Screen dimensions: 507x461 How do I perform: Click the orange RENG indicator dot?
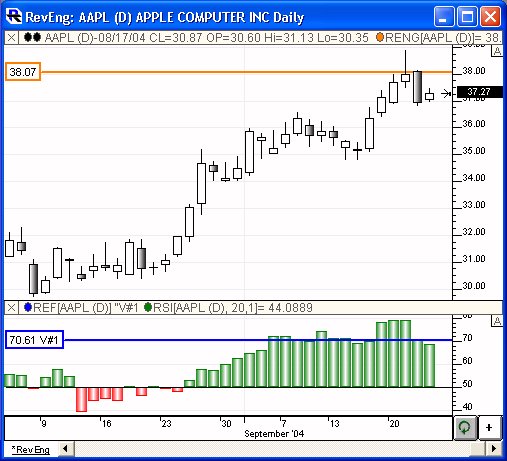coord(380,37)
